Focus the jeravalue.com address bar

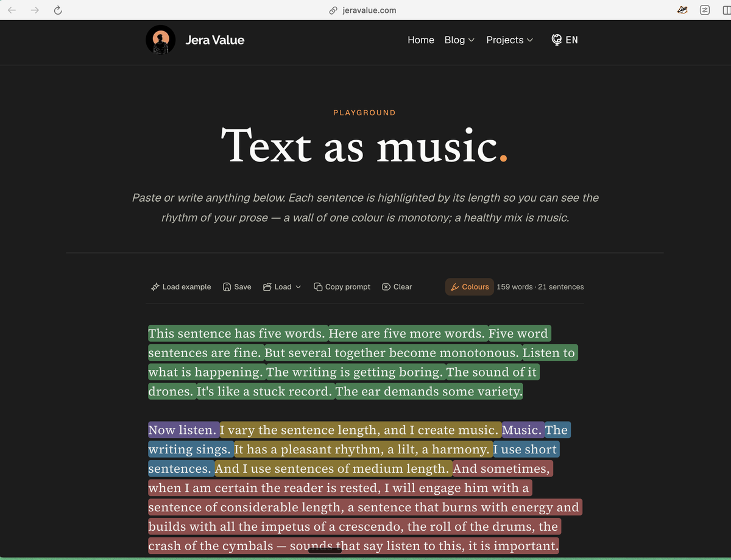point(362,10)
